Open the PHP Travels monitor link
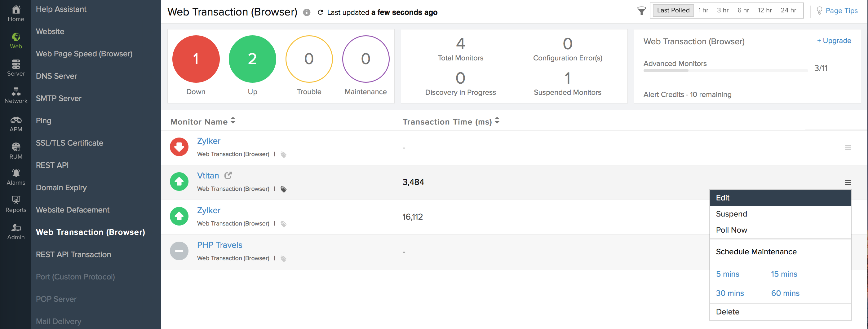 (x=219, y=245)
